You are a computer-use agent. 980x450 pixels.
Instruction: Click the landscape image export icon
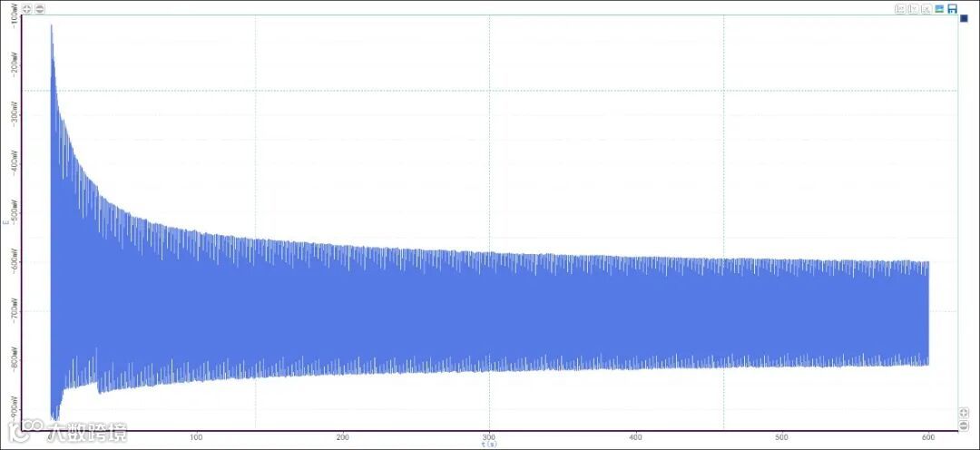tap(939, 9)
